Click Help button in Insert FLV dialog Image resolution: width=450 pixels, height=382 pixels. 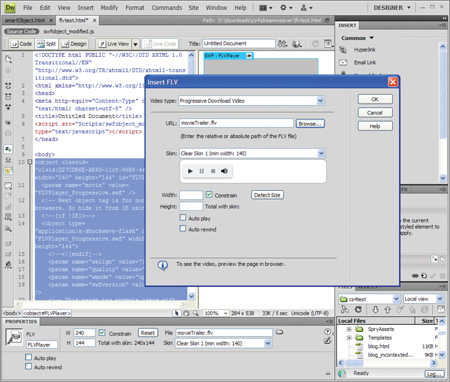(x=375, y=126)
